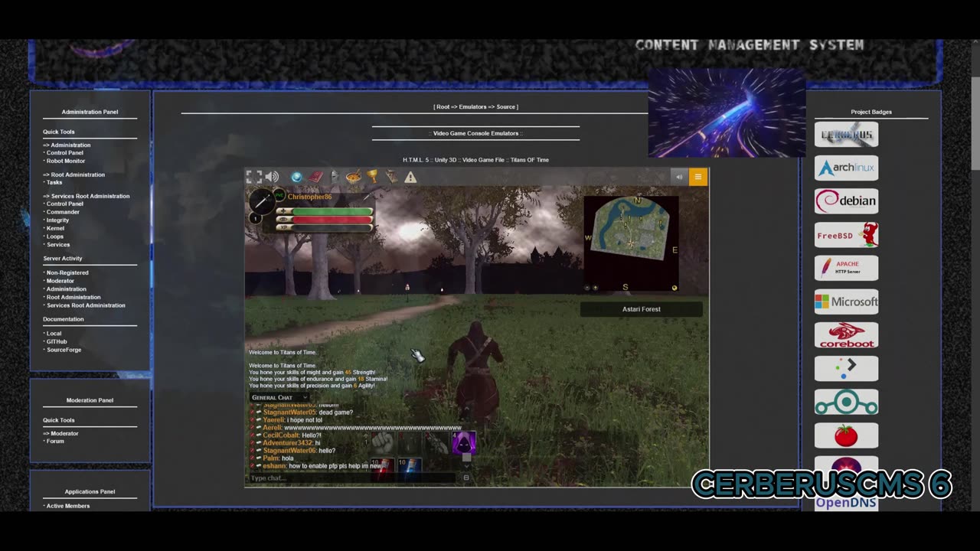
Task: Open the Robot Monitor link
Action: click(x=65, y=161)
